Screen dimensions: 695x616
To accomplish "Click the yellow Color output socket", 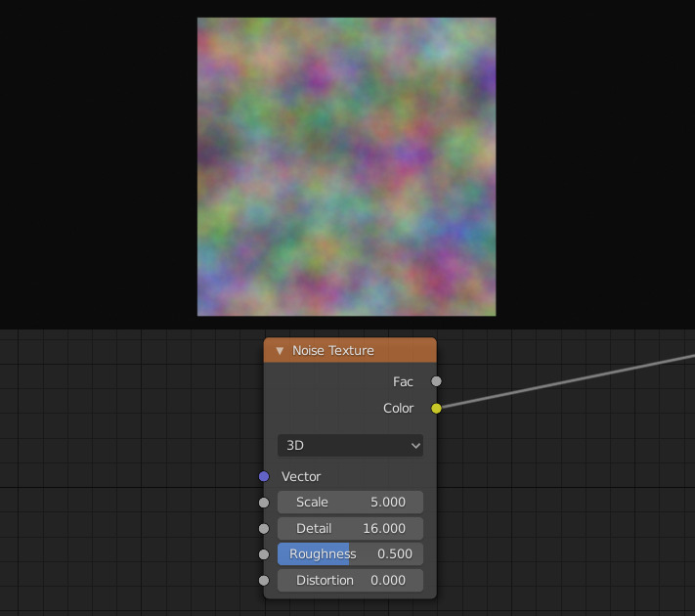I will tap(437, 408).
